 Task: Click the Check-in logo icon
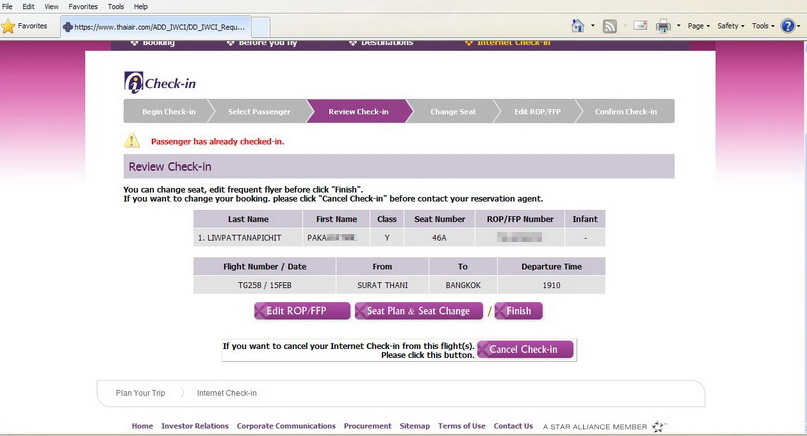pyautogui.click(x=133, y=82)
